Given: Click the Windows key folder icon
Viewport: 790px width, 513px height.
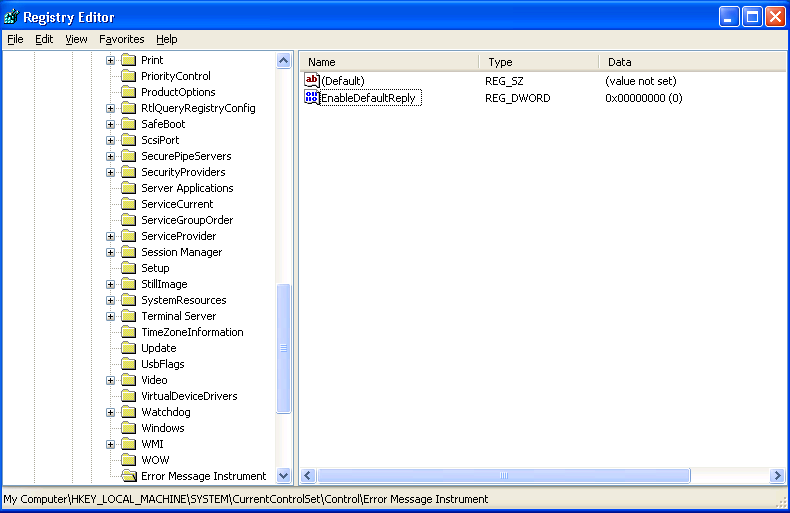Looking at the screenshot, I should coord(129,428).
